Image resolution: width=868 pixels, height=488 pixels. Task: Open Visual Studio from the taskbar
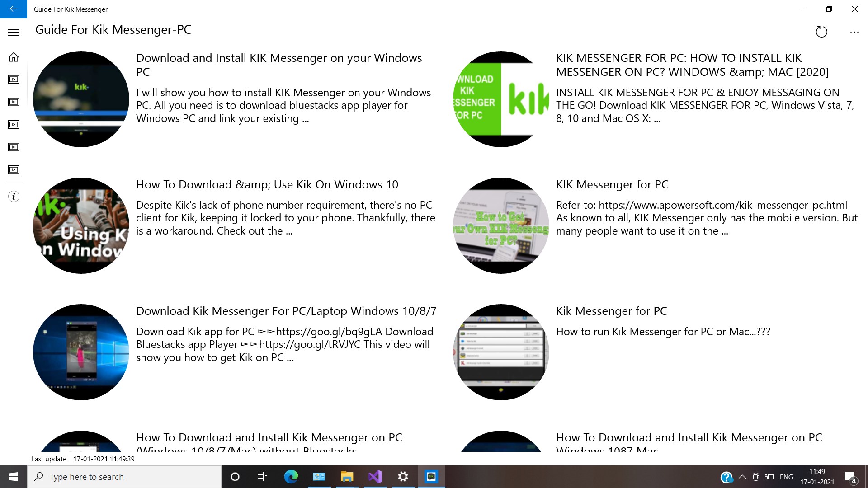(375, 477)
